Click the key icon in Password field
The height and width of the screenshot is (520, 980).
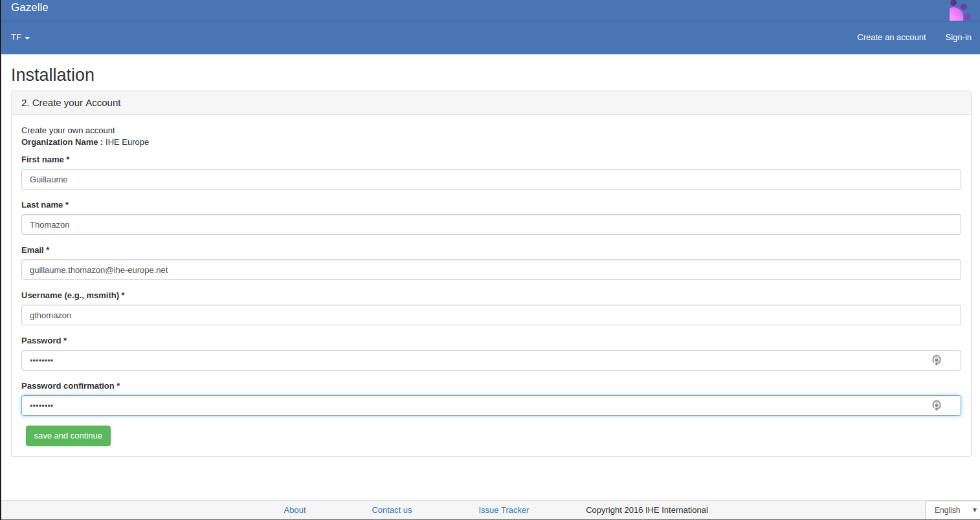pos(936,360)
